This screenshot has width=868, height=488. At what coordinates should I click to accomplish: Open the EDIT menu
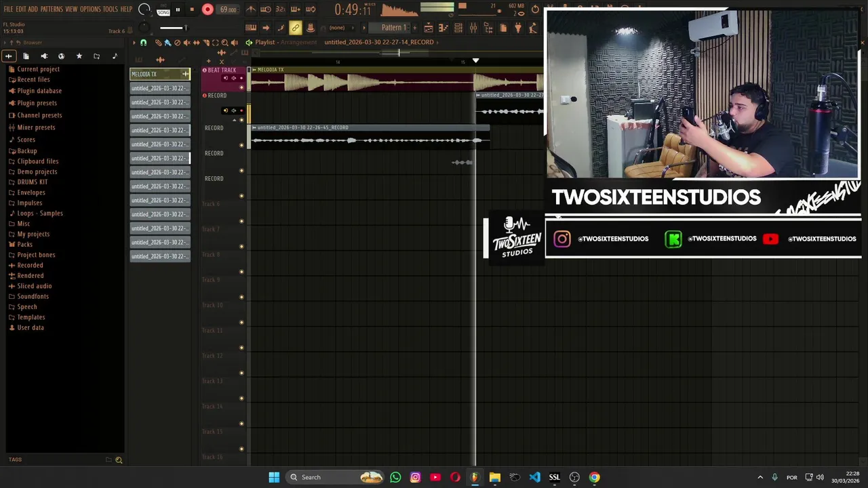tap(21, 9)
